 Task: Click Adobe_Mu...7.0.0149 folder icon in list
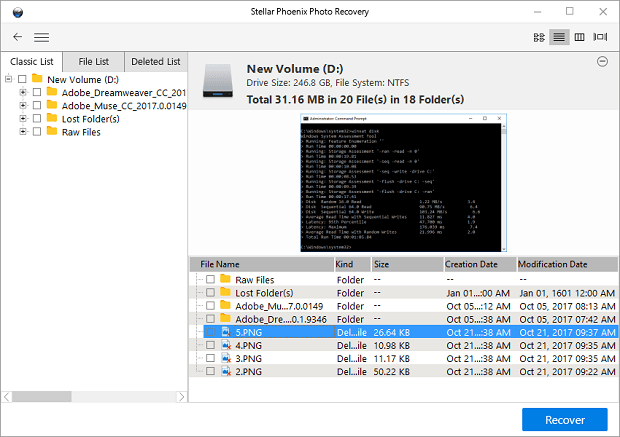click(225, 305)
